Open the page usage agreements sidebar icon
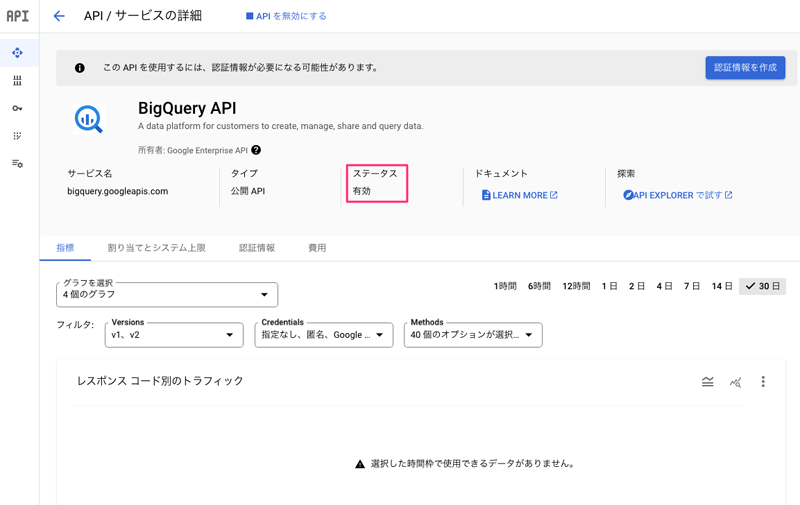This screenshot has height=505, width=800. pyautogui.click(x=17, y=164)
